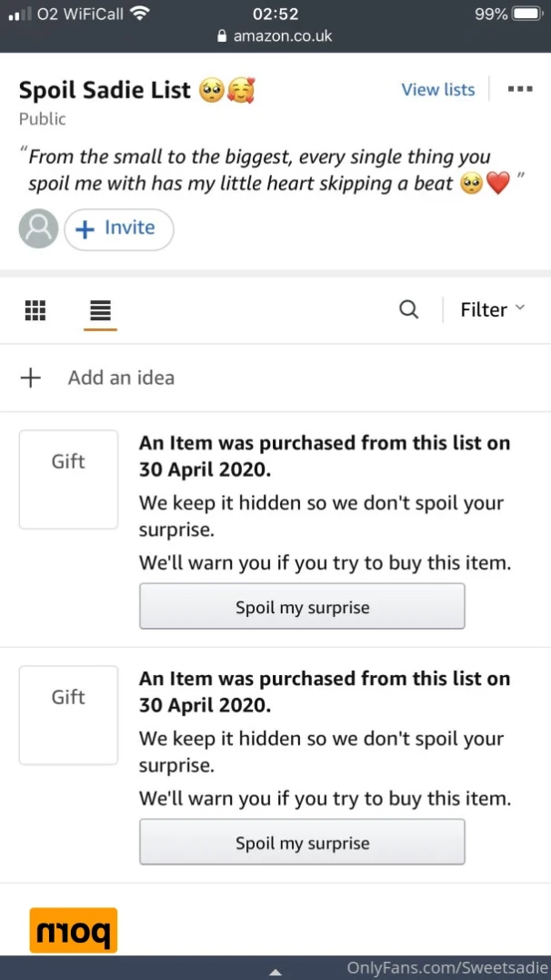Screen dimensions: 551x980
Task: Open the three-dot more options menu
Action: 520,89
